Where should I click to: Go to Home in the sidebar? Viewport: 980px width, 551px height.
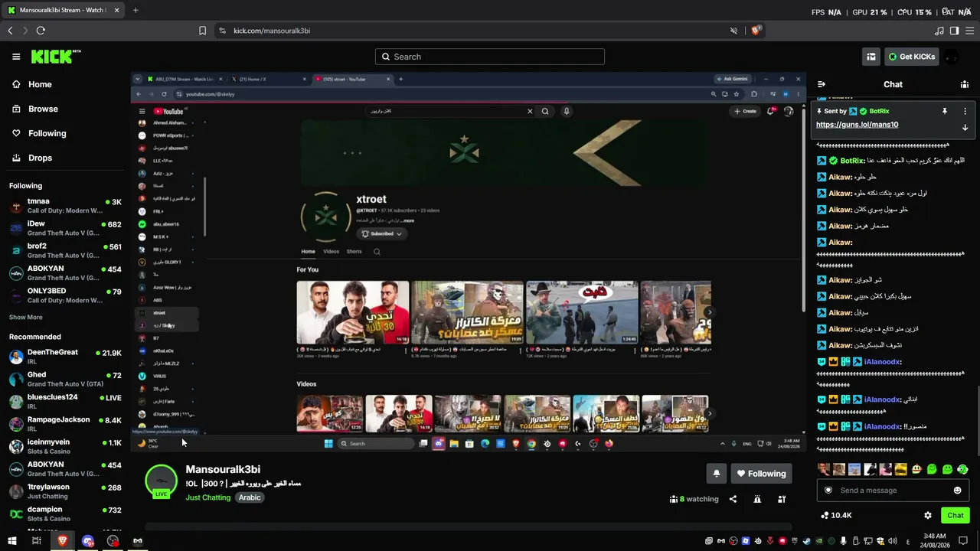tap(33, 84)
